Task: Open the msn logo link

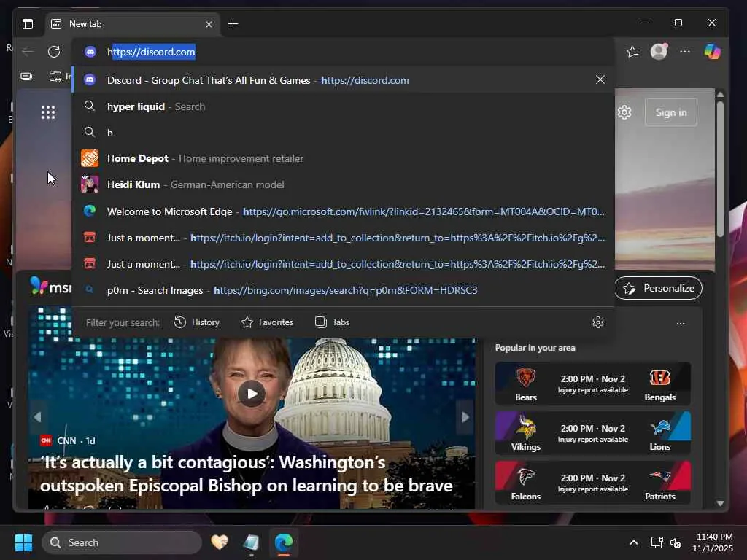Action: [x=50, y=286]
